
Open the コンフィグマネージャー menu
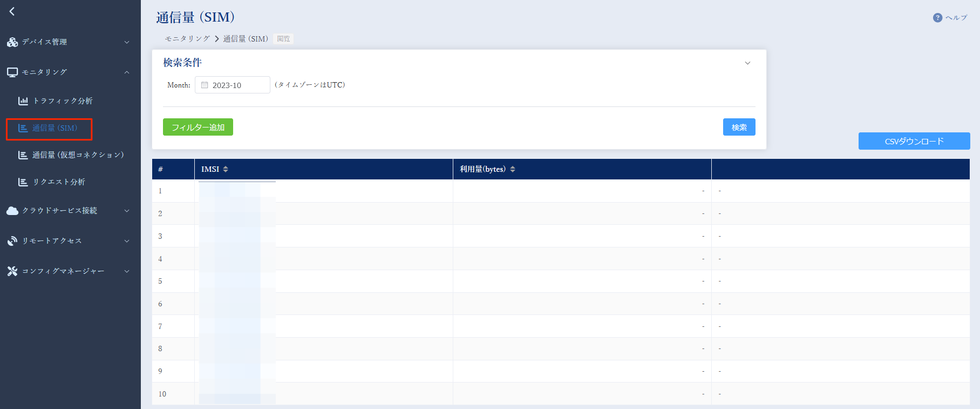point(70,271)
